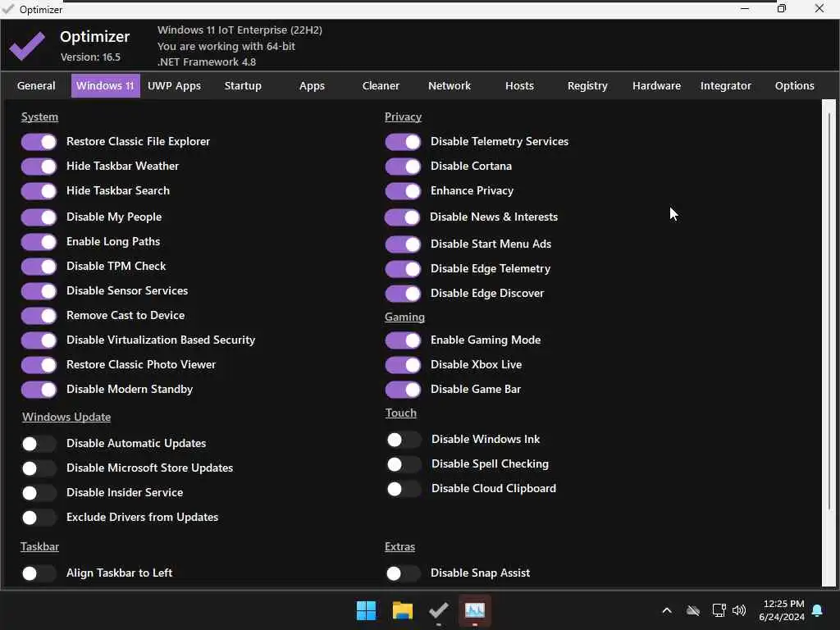Open the Options tab

pyautogui.click(x=794, y=85)
